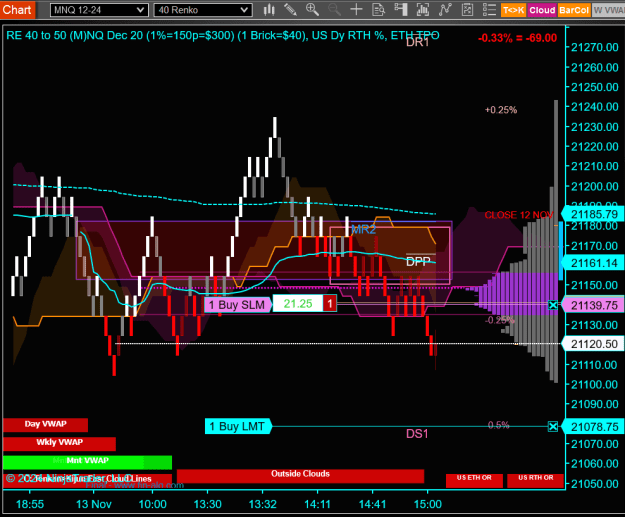Toggle the Cloud button
The height and width of the screenshot is (517, 625).
(x=542, y=10)
